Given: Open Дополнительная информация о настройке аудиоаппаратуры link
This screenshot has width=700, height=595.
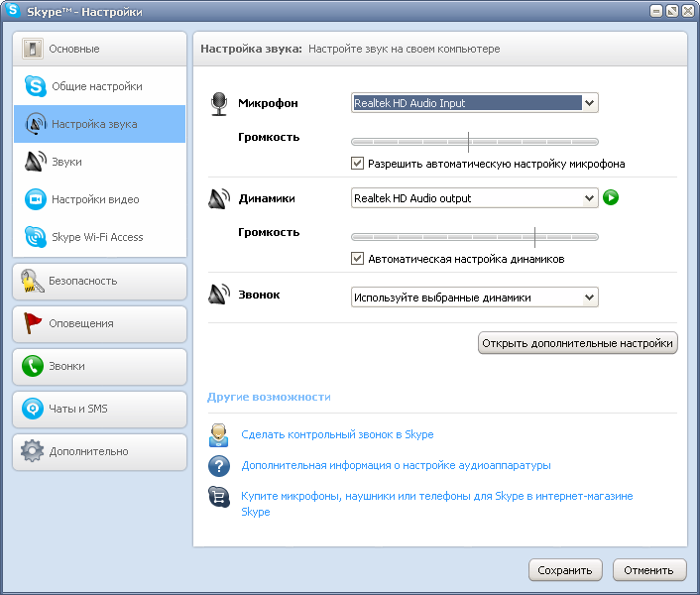Looking at the screenshot, I should pos(396,465).
